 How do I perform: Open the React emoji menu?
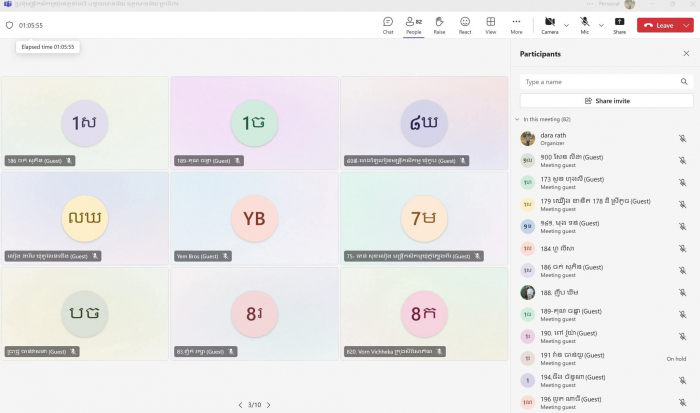[x=465, y=24]
